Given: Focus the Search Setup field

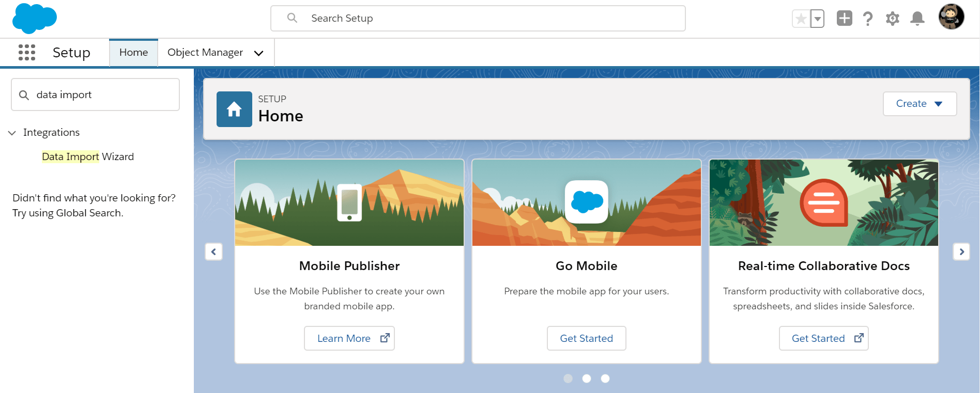Looking at the screenshot, I should click(x=478, y=19).
